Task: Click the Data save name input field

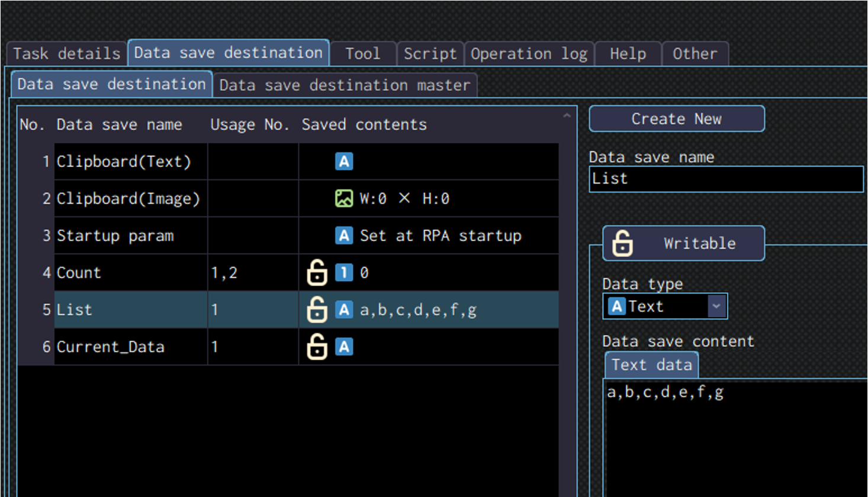Action: (x=726, y=179)
